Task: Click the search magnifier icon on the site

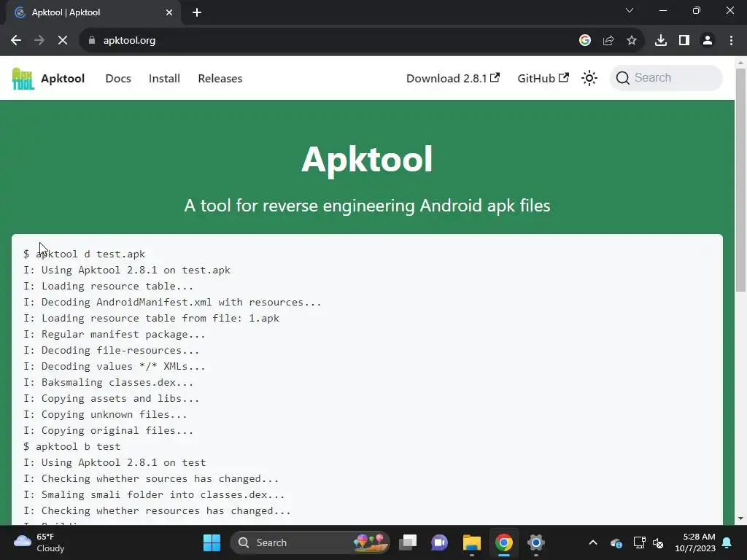Action: click(x=623, y=77)
